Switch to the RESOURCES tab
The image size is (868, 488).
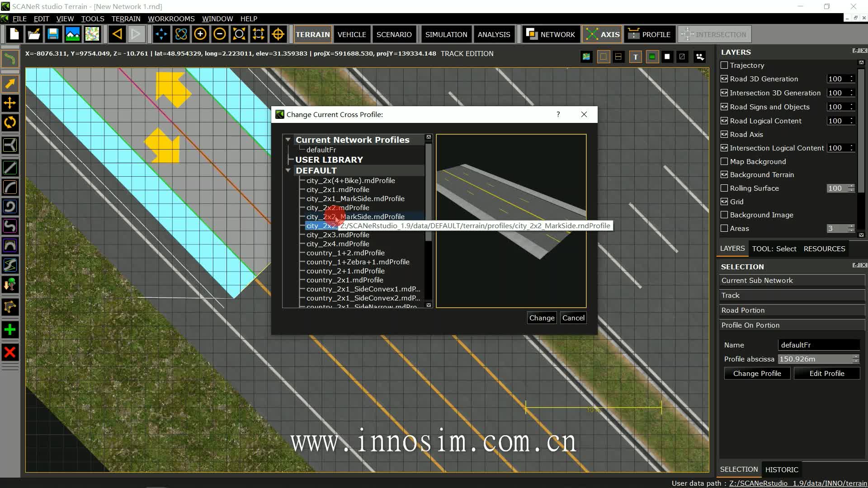pyautogui.click(x=825, y=248)
